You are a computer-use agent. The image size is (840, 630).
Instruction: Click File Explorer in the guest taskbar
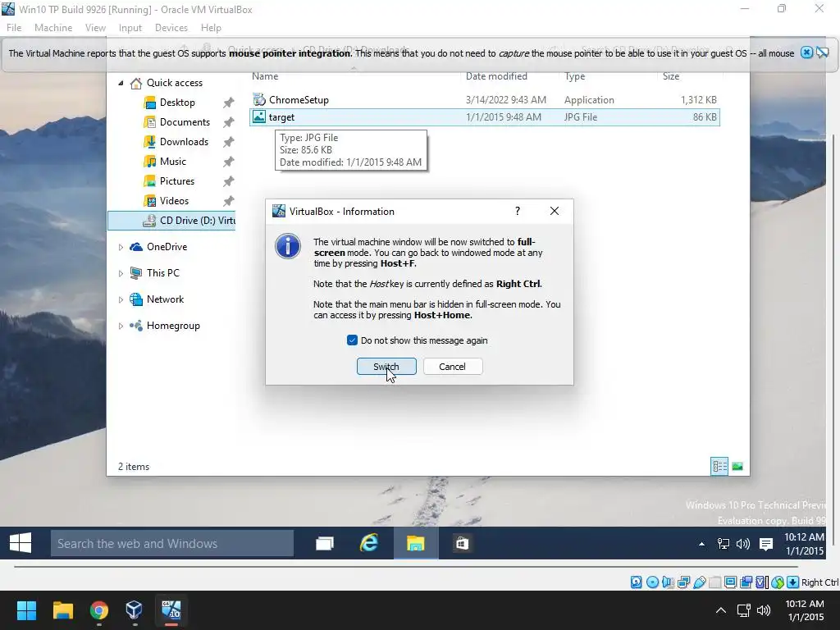tap(416, 544)
